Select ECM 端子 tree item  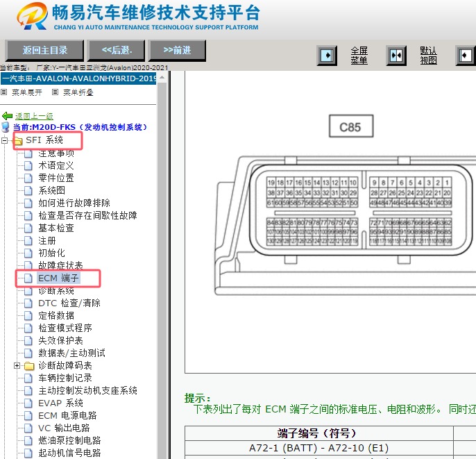[x=58, y=278]
